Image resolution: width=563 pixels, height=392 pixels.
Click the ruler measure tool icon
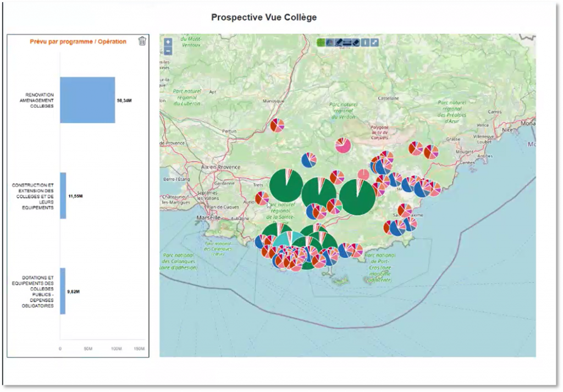click(347, 42)
